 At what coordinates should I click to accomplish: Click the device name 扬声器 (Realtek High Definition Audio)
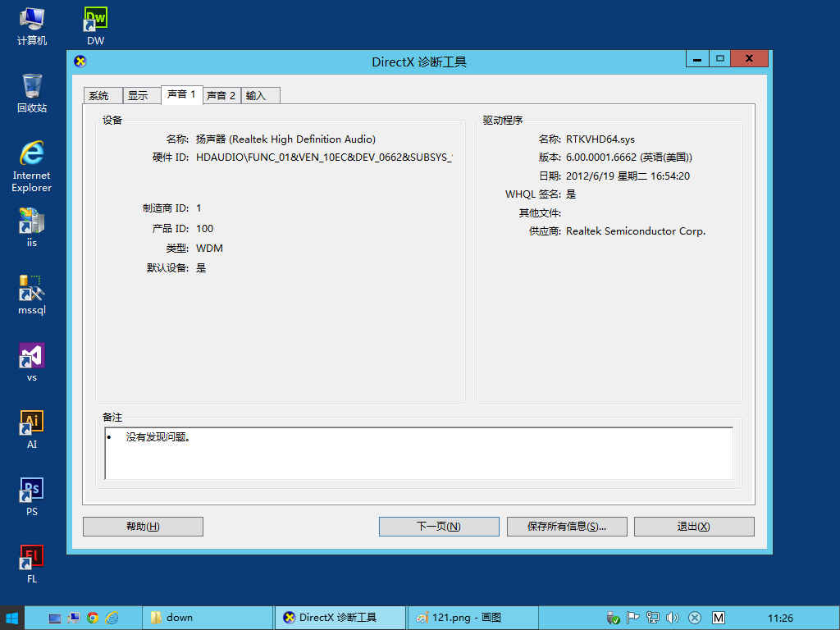[285, 139]
